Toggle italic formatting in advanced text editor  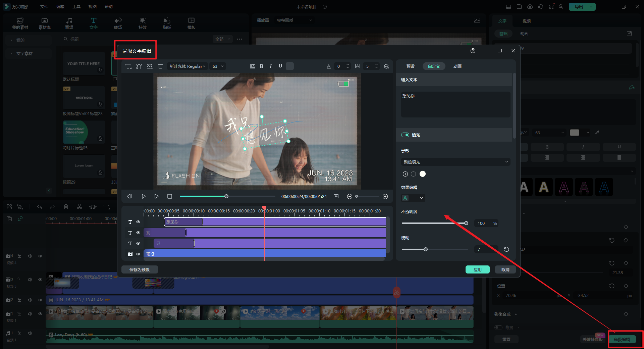(x=271, y=66)
